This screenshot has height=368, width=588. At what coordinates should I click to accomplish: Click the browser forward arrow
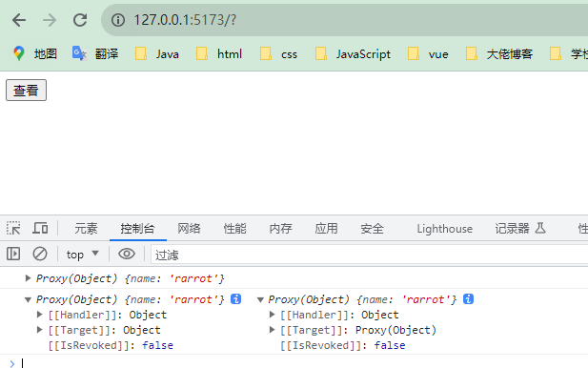(50, 20)
